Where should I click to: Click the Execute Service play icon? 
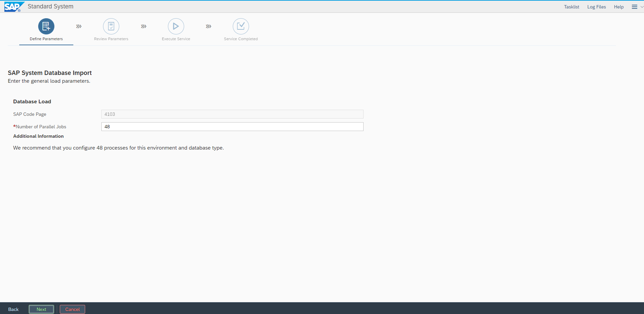tap(176, 26)
